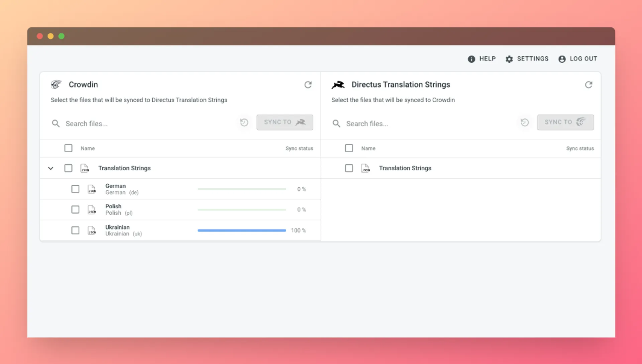Click the Crowdin search magnifier icon
The image size is (642, 364).
(x=56, y=124)
